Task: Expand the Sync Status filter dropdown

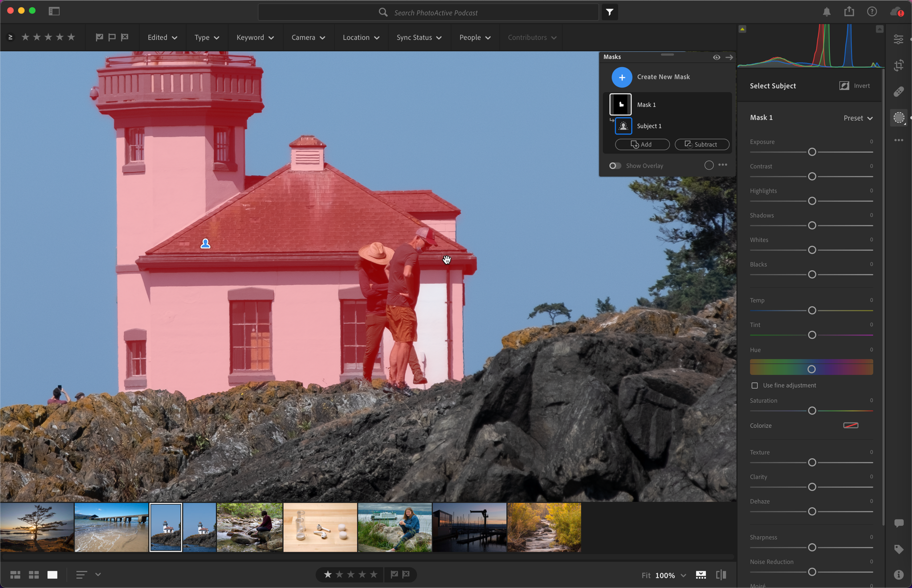Action: (419, 38)
